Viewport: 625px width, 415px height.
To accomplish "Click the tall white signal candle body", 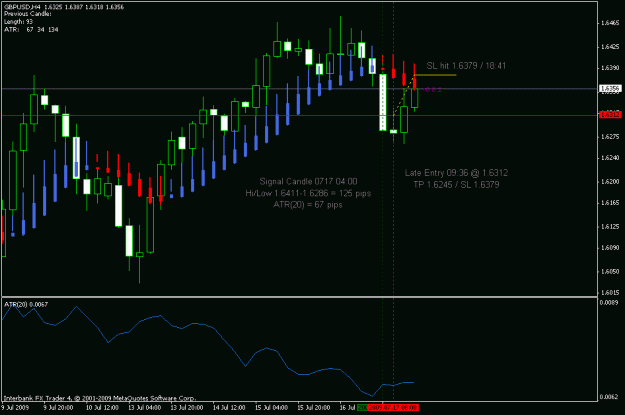I will click(383, 102).
